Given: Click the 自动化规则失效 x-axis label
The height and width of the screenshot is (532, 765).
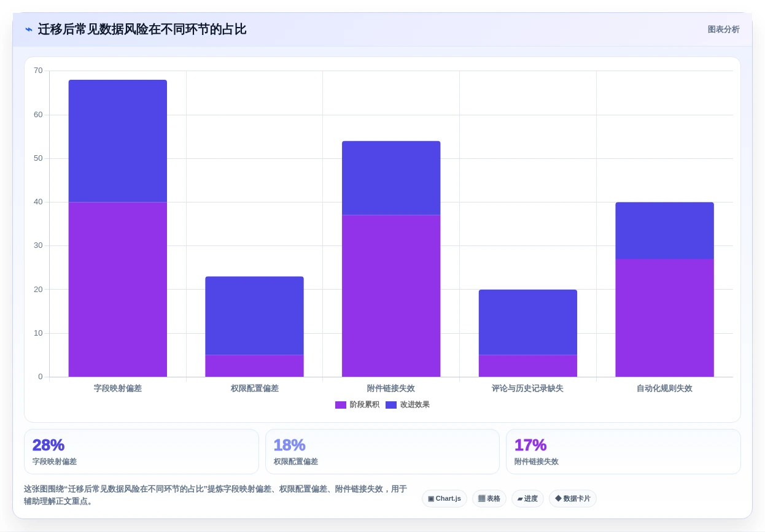Looking at the screenshot, I should (x=664, y=388).
